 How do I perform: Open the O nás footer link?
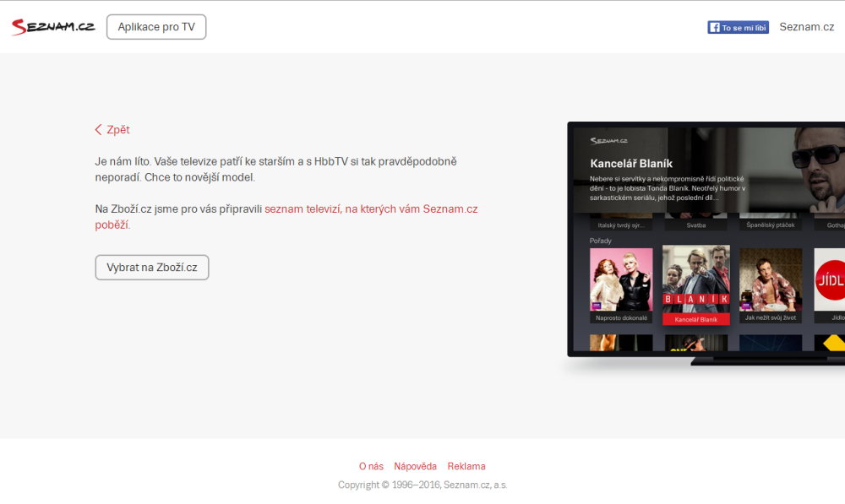(x=371, y=466)
